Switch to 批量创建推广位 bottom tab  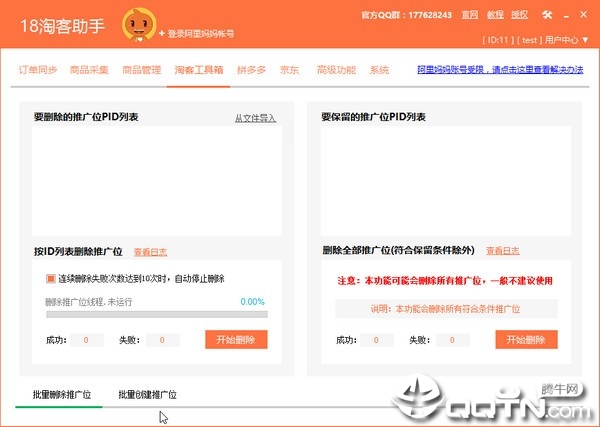[147, 394]
